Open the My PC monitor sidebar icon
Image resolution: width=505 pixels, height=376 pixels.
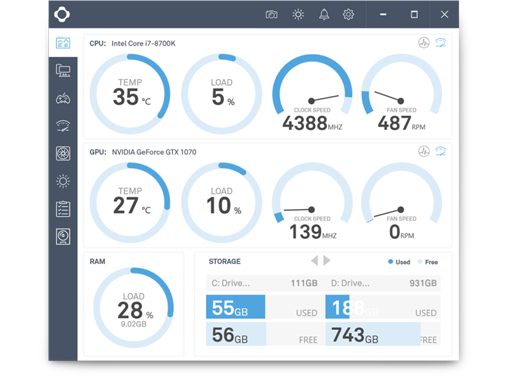pos(63,70)
